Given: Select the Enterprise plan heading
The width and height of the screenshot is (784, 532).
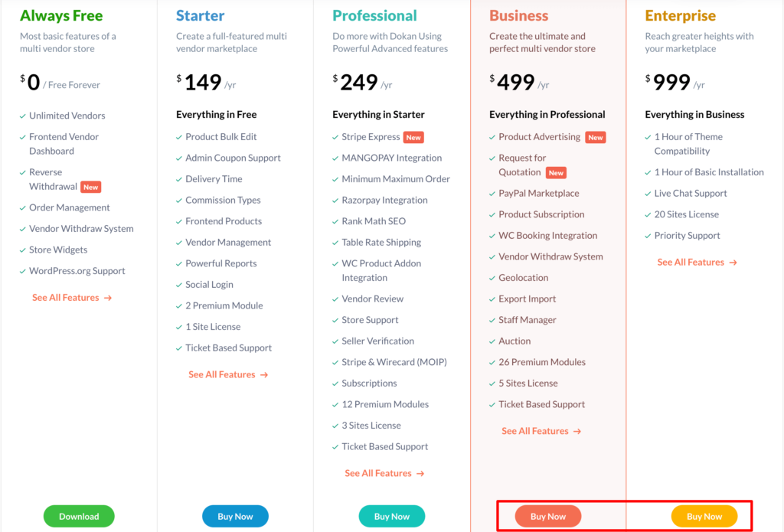Looking at the screenshot, I should pyautogui.click(x=680, y=16).
